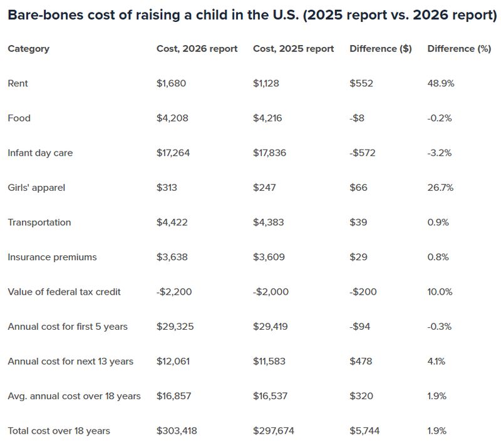Click Avg. annual cost over 18 years
The width and height of the screenshot is (501, 448).
pos(74,396)
